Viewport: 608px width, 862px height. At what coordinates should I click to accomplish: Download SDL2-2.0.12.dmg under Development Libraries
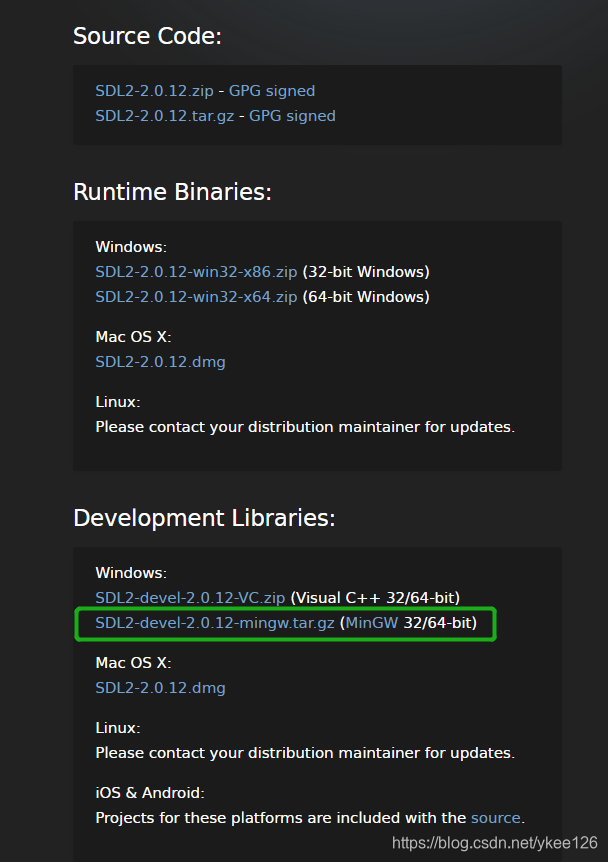(x=161, y=688)
